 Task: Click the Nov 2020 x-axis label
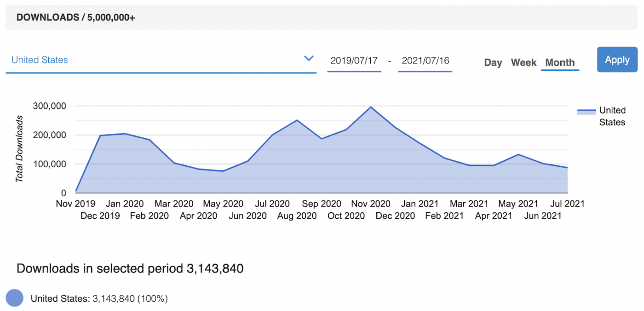[371, 204]
